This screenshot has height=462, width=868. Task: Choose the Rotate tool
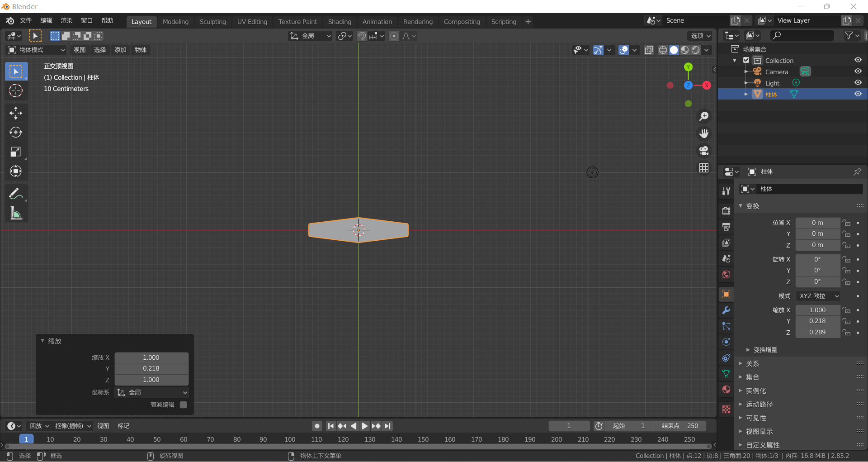(x=16, y=133)
